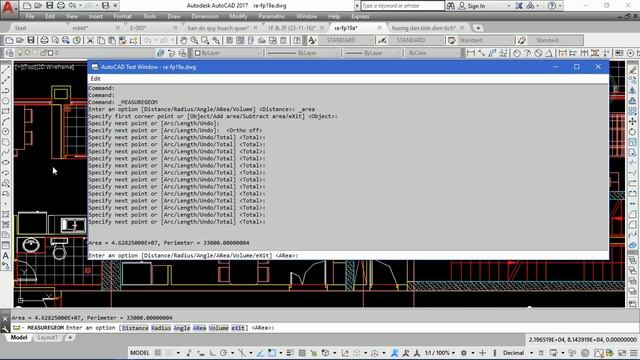Click the Line draw tool in the left toolbar
The image size is (640, 360).
point(6,70)
